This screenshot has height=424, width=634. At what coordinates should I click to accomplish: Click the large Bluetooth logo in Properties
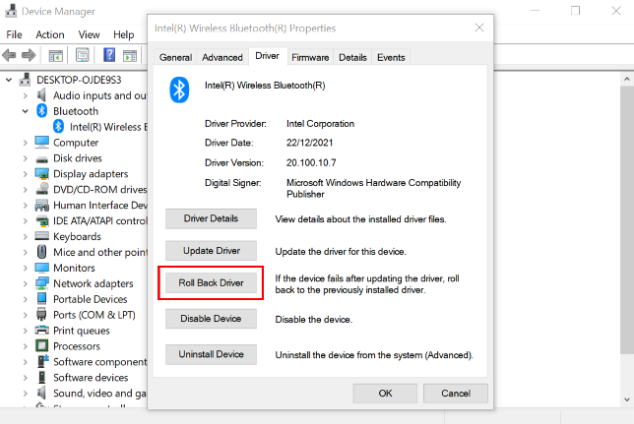[179, 90]
